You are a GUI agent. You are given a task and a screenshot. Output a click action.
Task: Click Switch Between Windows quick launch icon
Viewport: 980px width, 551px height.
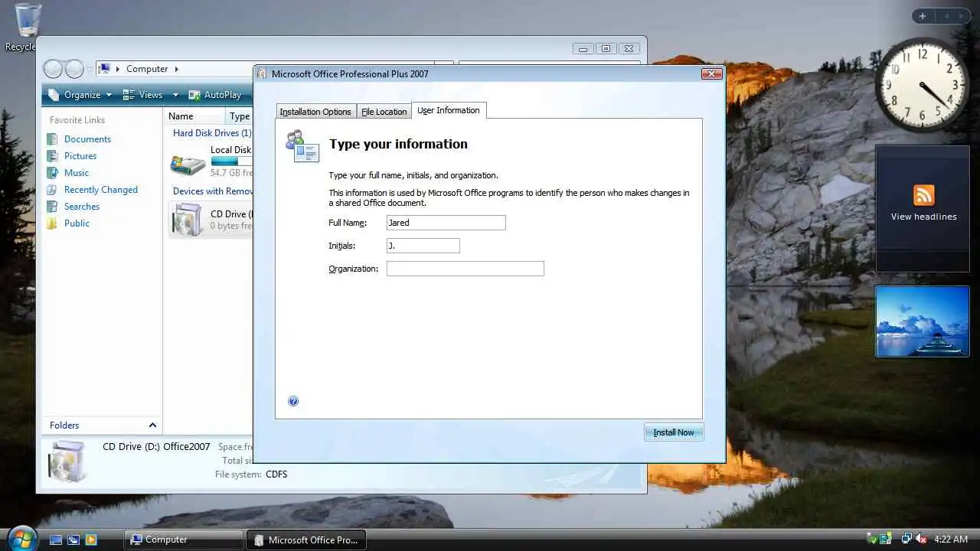point(73,540)
